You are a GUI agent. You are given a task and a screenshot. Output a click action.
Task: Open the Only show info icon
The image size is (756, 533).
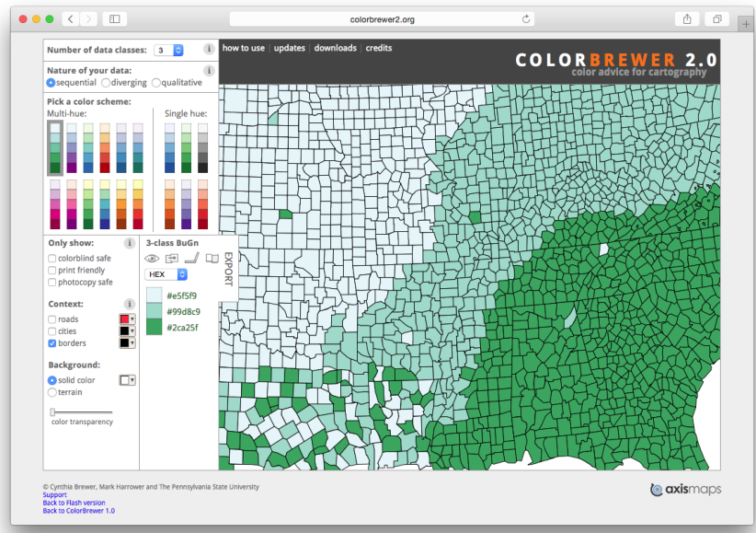(x=129, y=243)
